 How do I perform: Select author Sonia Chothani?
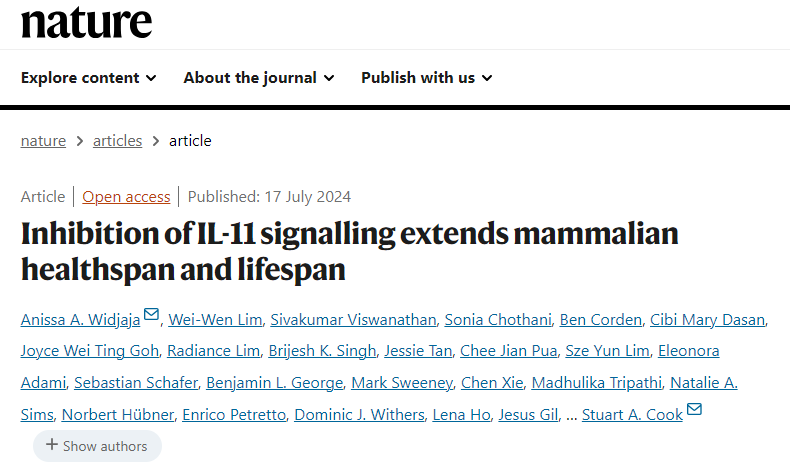click(x=498, y=320)
